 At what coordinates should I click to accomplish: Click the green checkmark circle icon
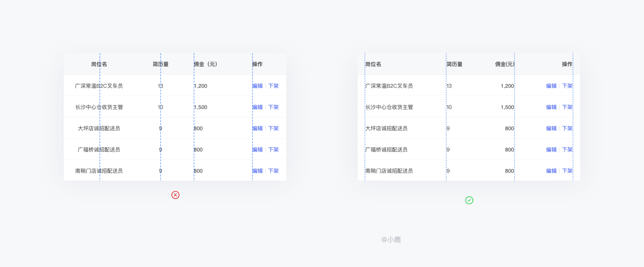click(x=469, y=200)
